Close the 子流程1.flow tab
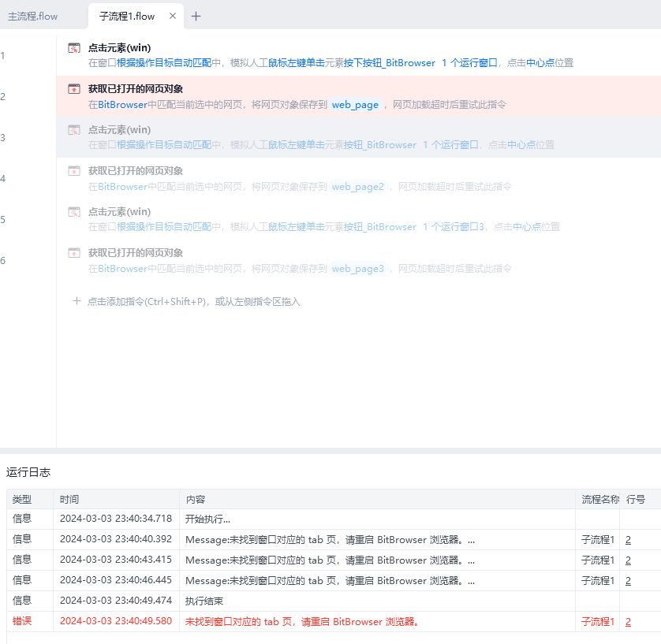Image resolution: width=661 pixels, height=644 pixels. click(173, 16)
